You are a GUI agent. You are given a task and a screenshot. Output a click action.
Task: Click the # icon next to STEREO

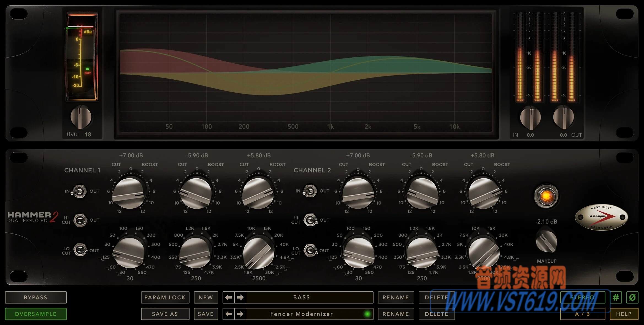click(x=616, y=297)
